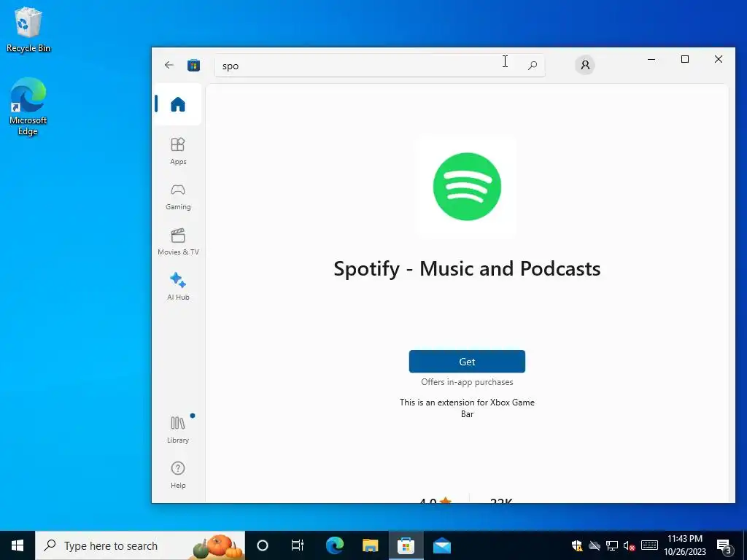Click the Offers in-app purchases text

[467, 382]
